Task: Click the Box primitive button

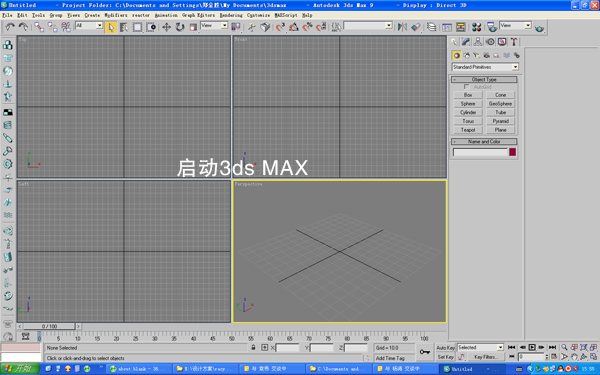Action: [468, 95]
